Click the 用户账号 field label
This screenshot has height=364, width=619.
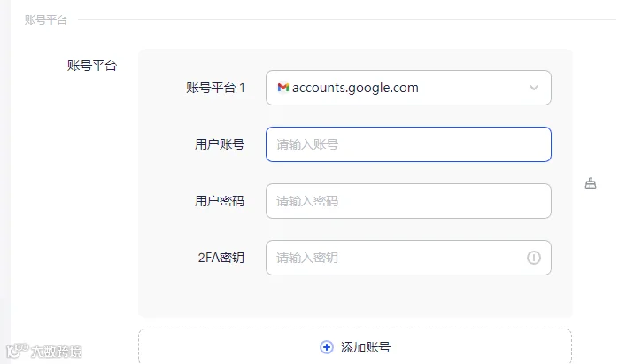pyautogui.click(x=220, y=144)
